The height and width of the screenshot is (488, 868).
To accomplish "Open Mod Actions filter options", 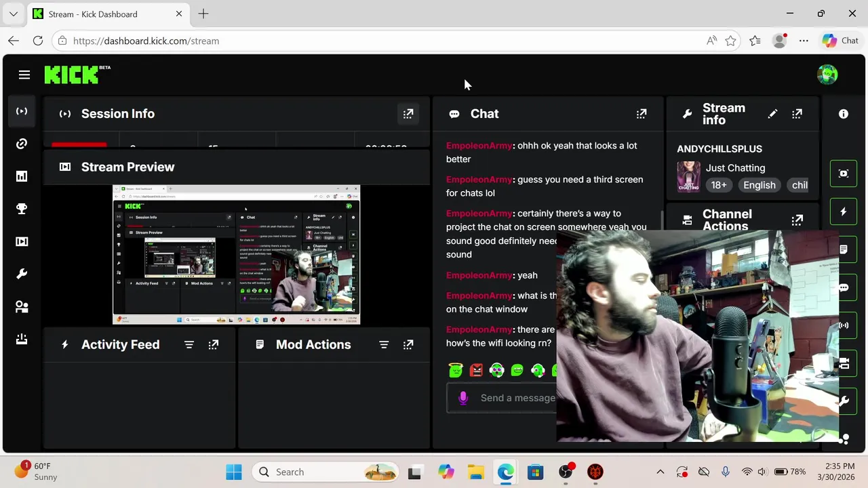I will [x=384, y=345].
